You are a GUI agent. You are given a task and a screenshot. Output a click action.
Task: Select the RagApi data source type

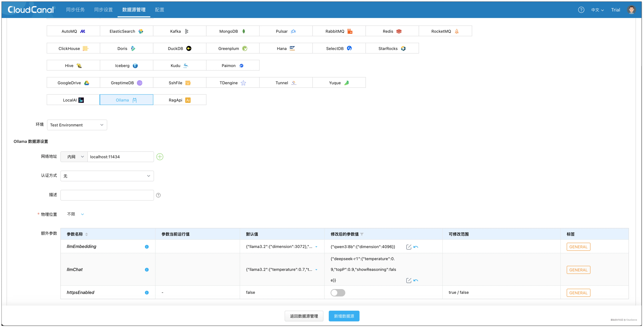179,100
